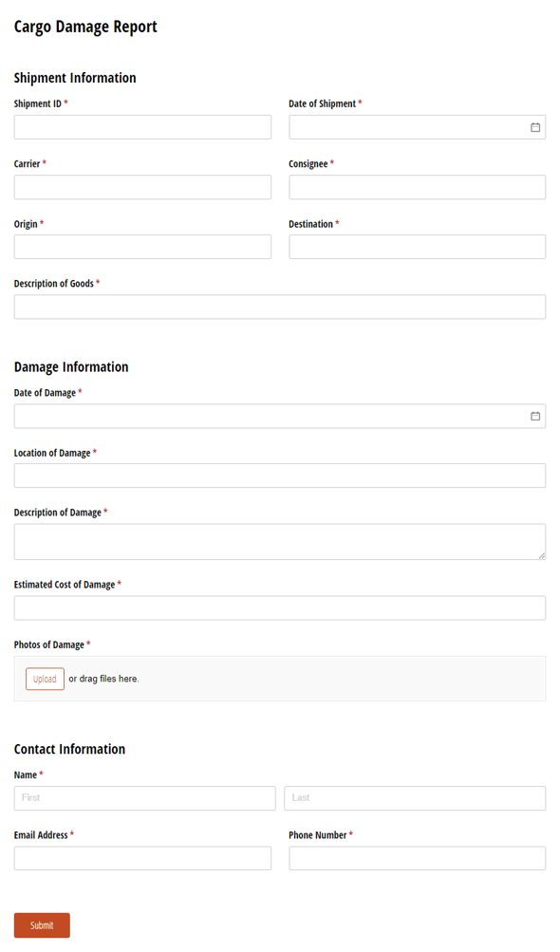560x952 pixels.
Task: Focus the Email Address field
Action: 142,858
